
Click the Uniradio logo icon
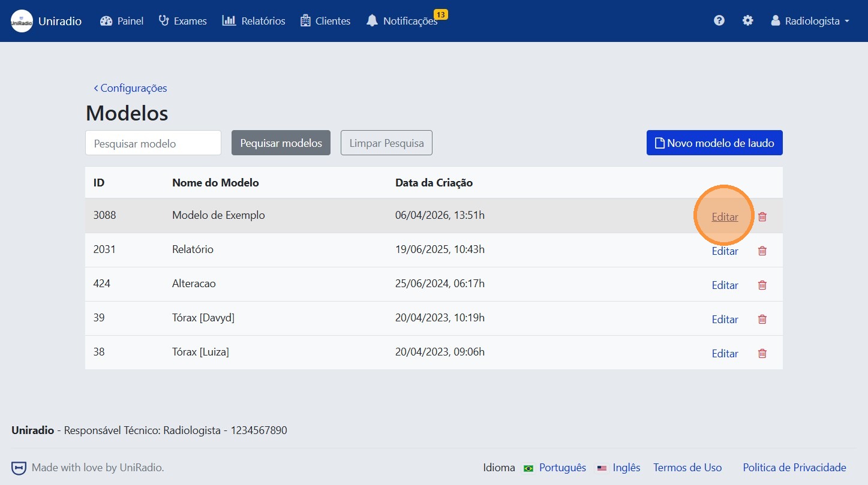[x=22, y=21]
